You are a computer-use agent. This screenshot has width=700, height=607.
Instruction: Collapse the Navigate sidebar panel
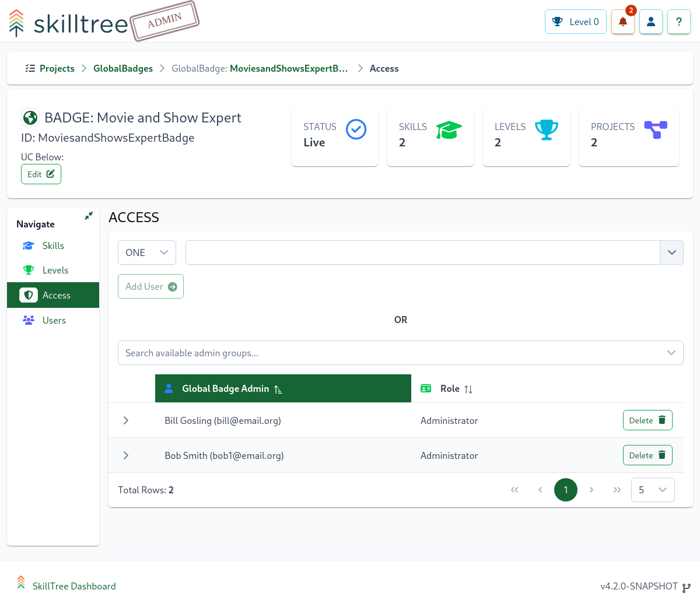click(89, 216)
